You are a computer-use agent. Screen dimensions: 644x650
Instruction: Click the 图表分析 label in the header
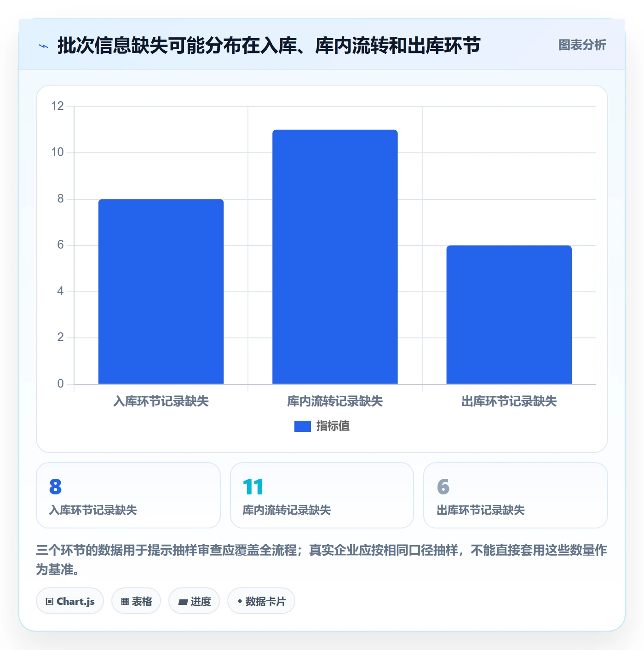(582, 45)
